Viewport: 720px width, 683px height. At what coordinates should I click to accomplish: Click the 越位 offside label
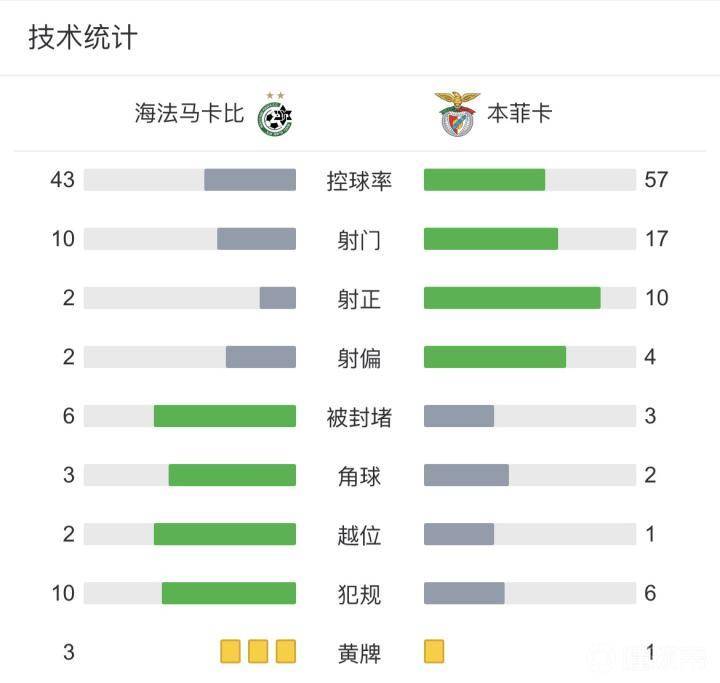click(359, 535)
